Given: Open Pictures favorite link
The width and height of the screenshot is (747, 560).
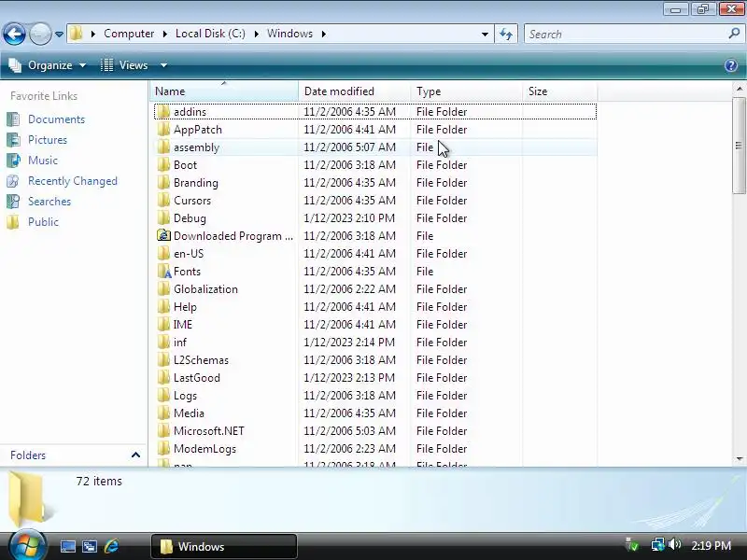Looking at the screenshot, I should pos(48,139).
